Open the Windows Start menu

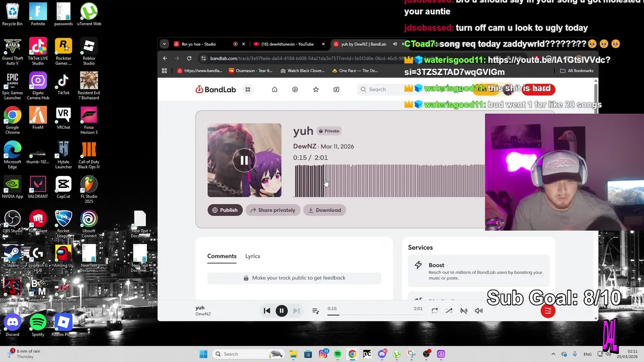pyautogui.click(x=203, y=354)
